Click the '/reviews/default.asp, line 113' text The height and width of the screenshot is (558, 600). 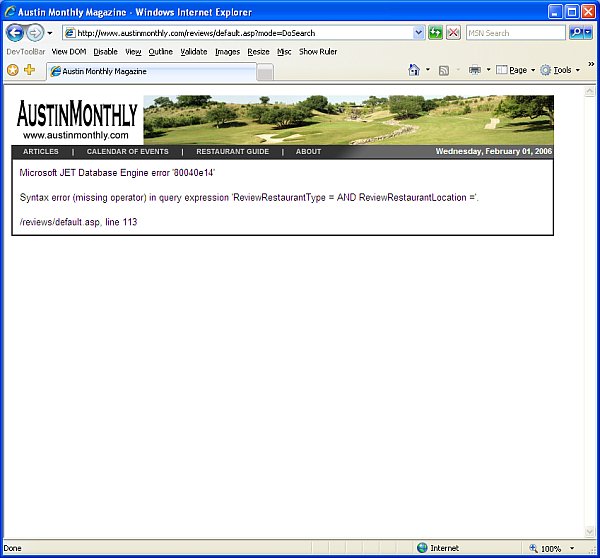click(78, 222)
